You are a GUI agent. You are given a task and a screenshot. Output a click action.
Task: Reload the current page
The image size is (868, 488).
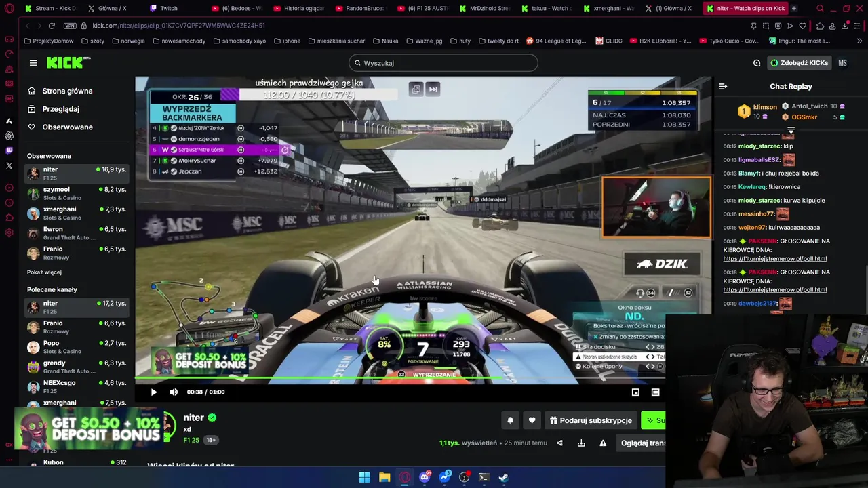click(x=52, y=26)
